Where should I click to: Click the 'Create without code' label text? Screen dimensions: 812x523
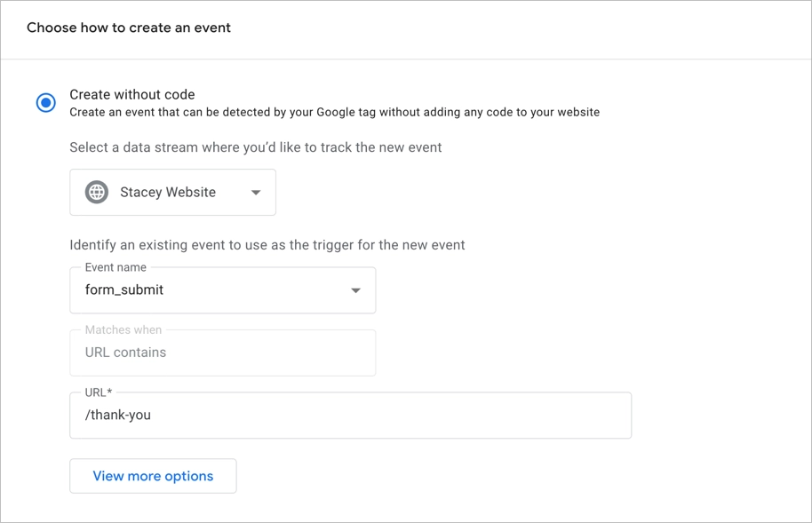pyautogui.click(x=132, y=94)
